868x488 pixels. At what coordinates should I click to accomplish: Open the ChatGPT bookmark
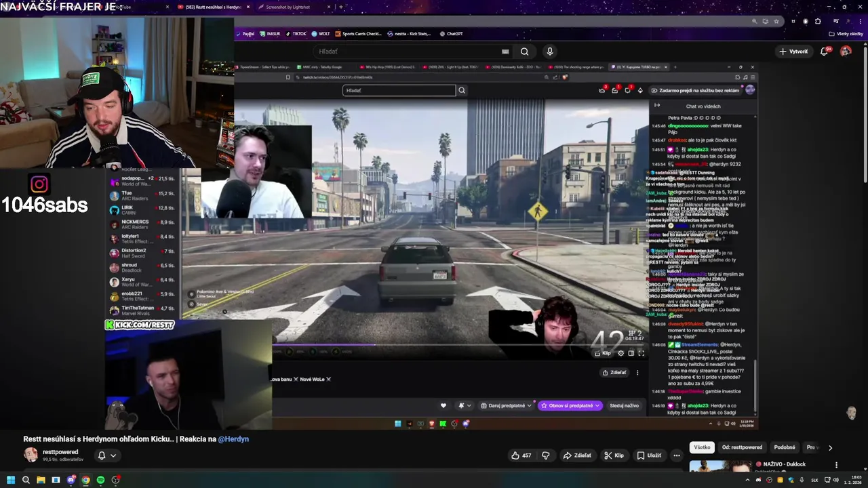click(451, 33)
